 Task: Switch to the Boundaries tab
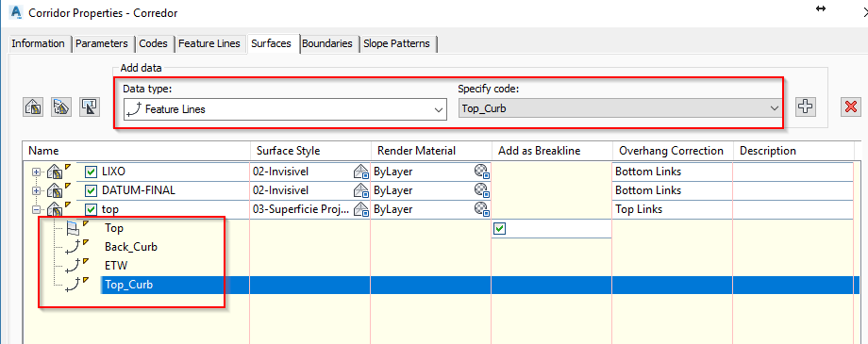tap(327, 43)
